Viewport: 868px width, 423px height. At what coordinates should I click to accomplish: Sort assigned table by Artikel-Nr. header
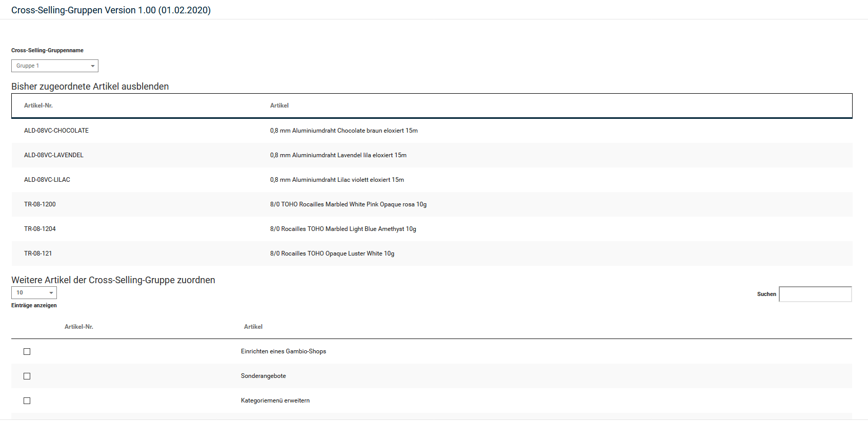38,105
